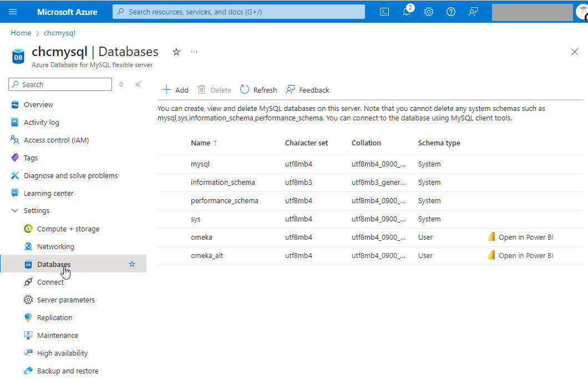Click the chcmysql breadcrumb link
Screen dimensions: 588x379
point(59,33)
